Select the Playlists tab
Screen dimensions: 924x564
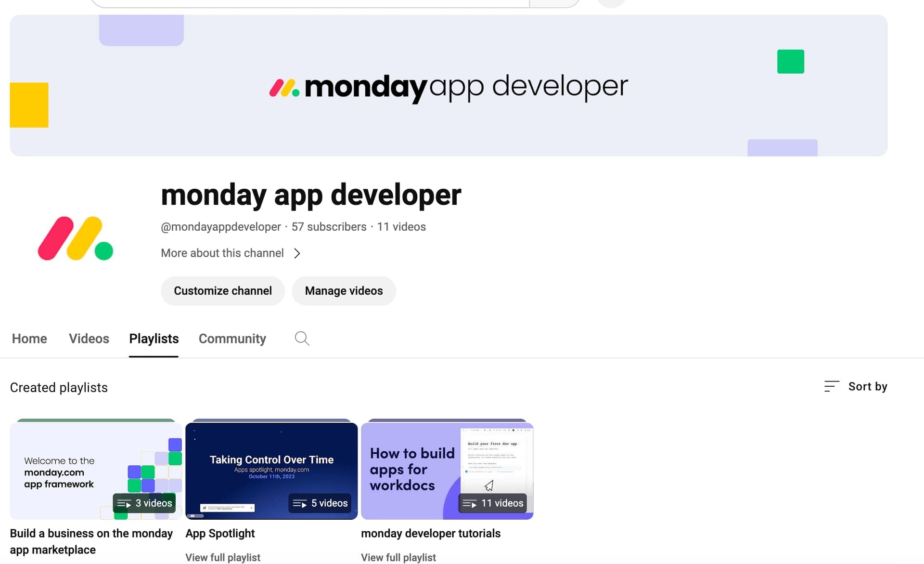pyautogui.click(x=154, y=339)
